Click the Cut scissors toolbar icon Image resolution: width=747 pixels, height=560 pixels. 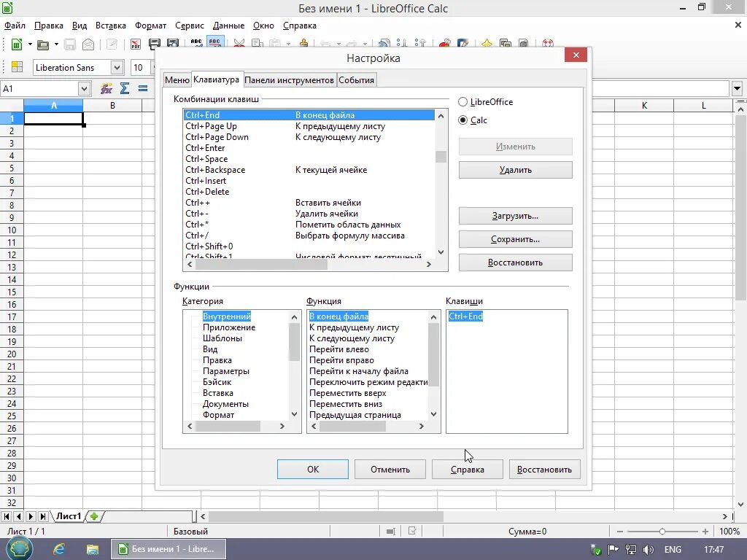(239, 43)
